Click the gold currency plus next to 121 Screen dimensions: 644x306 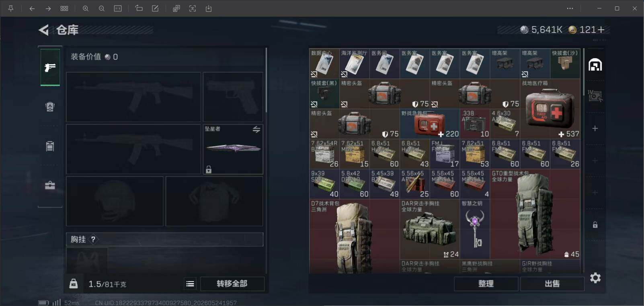601,30
